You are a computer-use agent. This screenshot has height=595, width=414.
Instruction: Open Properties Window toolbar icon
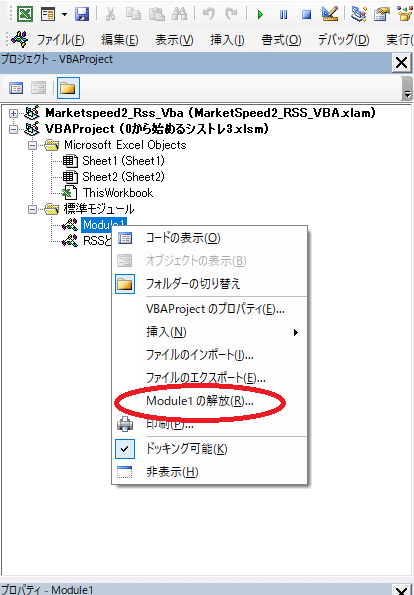click(x=381, y=14)
